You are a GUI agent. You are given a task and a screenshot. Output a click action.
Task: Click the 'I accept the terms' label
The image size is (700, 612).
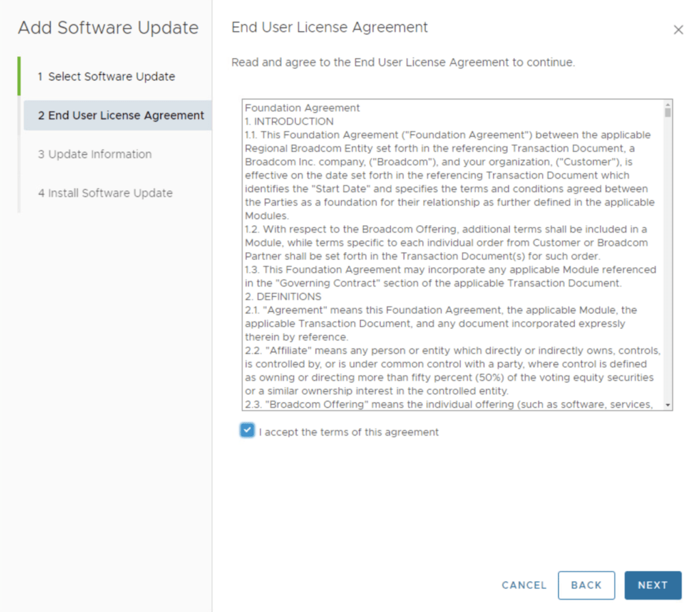(x=349, y=432)
